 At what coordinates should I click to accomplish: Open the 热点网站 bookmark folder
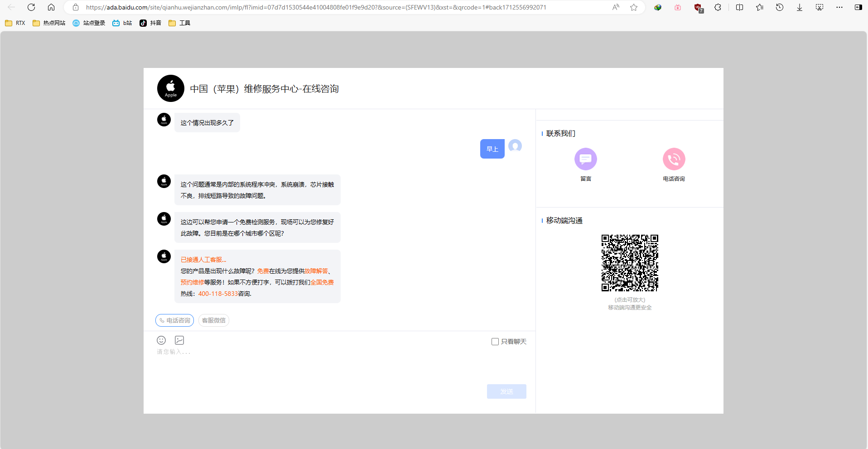(x=49, y=23)
